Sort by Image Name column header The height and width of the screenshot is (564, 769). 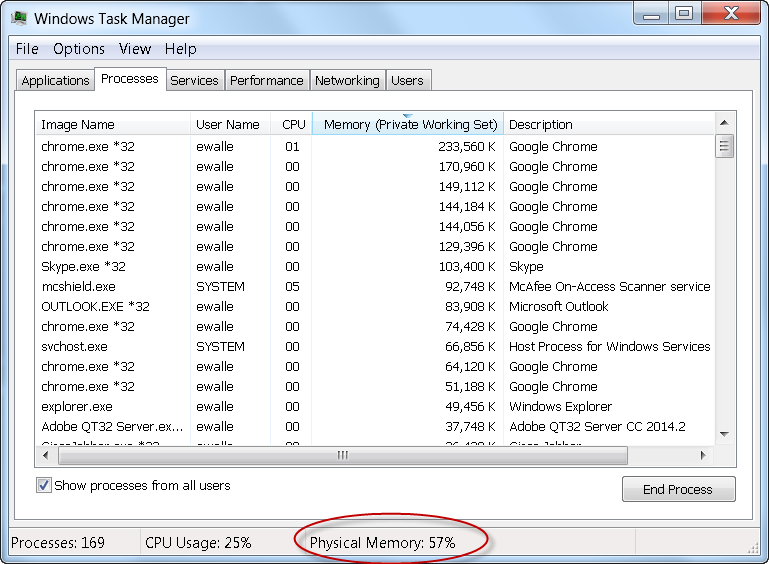113,125
